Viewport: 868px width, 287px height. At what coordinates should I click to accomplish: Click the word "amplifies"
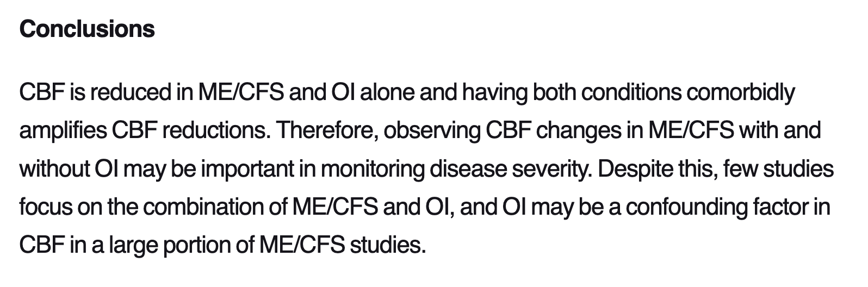point(63,130)
